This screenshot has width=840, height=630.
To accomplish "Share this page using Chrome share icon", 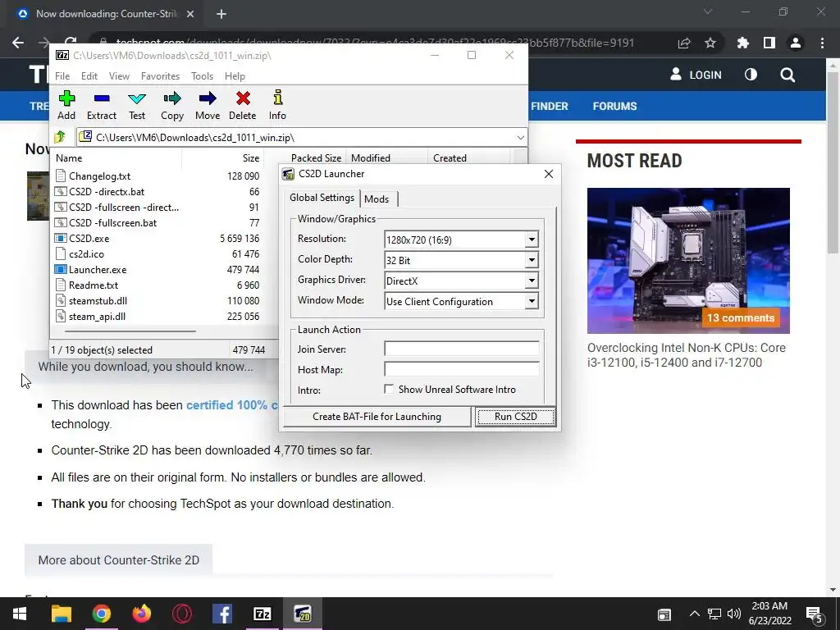I will [x=684, y=43].
